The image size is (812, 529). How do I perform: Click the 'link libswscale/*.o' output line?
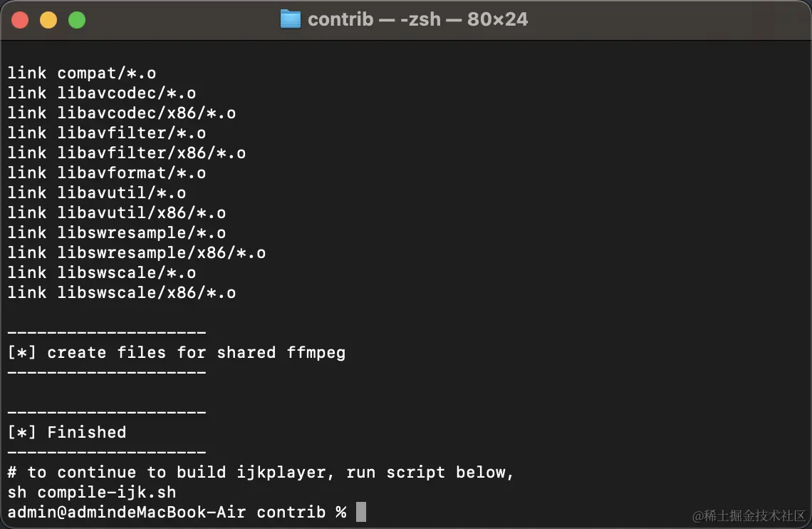tap(101, 272)
